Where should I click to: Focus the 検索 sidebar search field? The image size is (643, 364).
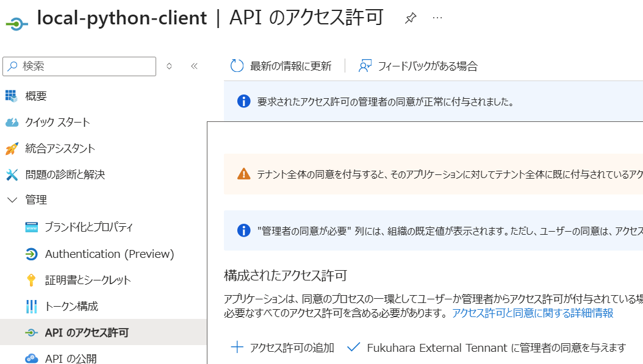(79, 66)
